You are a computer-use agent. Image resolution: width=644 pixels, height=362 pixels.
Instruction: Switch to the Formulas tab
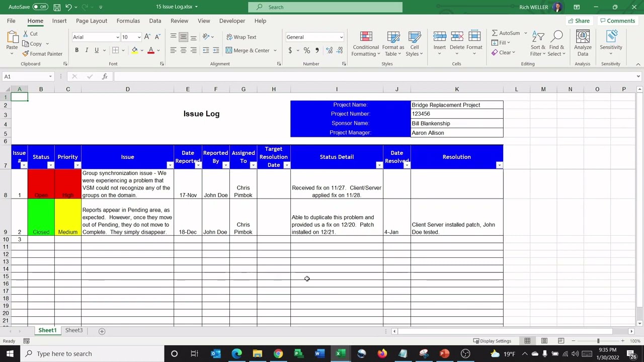point(128,21)
